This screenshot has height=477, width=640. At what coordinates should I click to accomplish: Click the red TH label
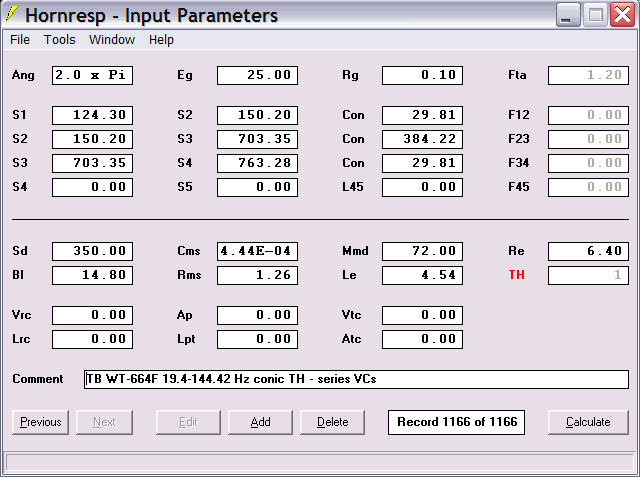pyautogui.click(x=516, y=275)
